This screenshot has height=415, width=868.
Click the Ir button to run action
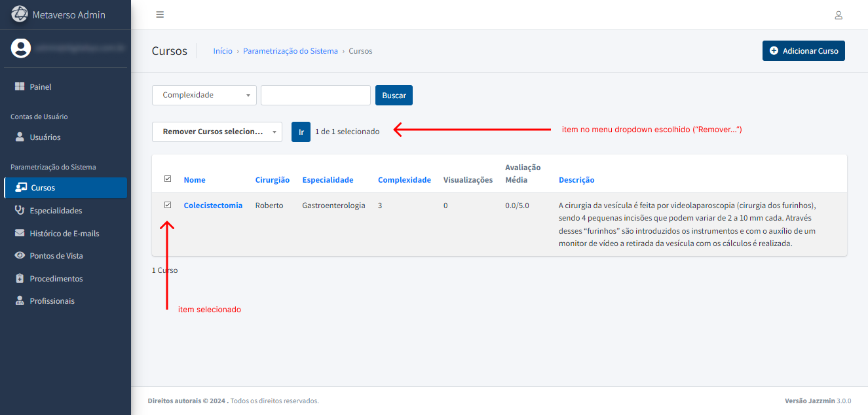coord(301,132)
